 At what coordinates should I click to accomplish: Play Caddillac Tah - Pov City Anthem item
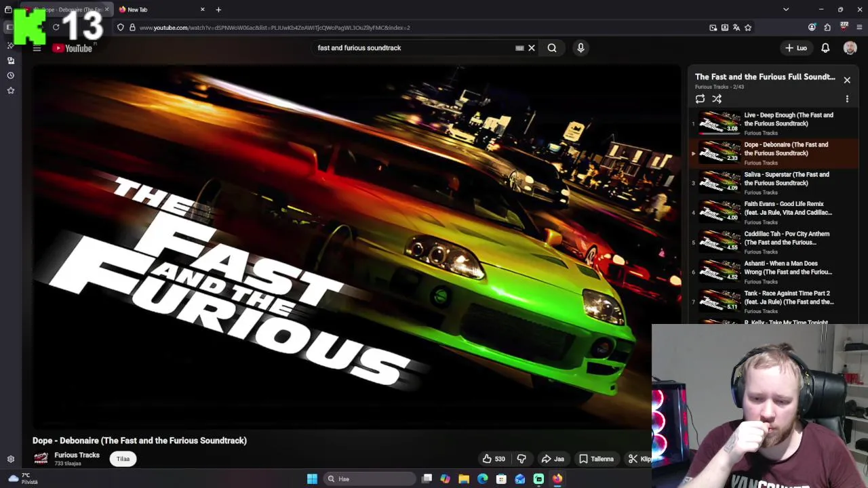point(773,242)
